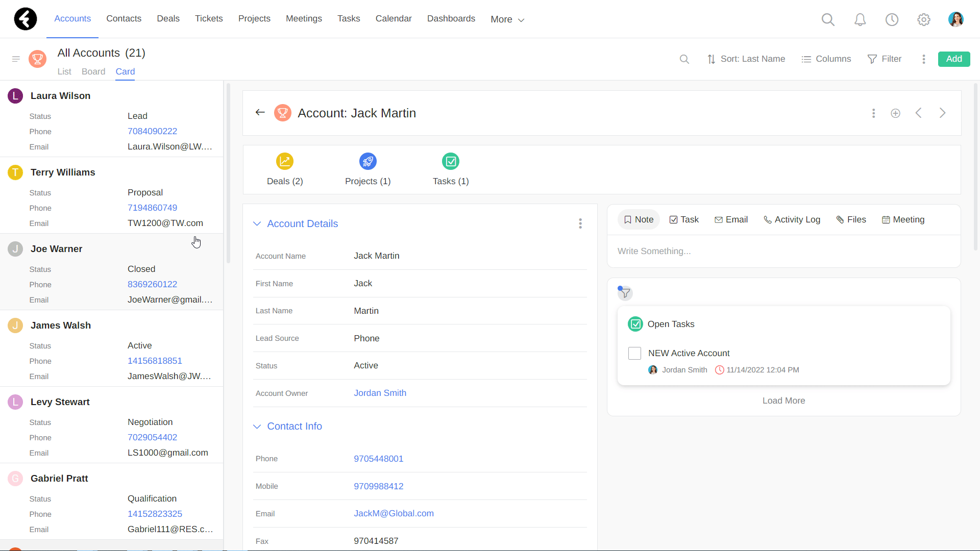This screenshot has height=551, width=980.
Task: Open Jack Martin record options menu
Action: 874,113
